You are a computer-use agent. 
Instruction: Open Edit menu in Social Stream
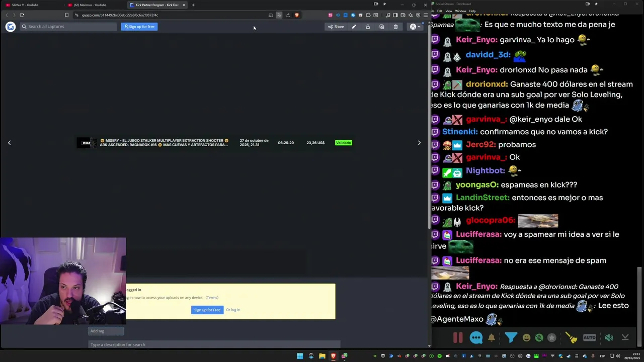[x=440, y=11]
